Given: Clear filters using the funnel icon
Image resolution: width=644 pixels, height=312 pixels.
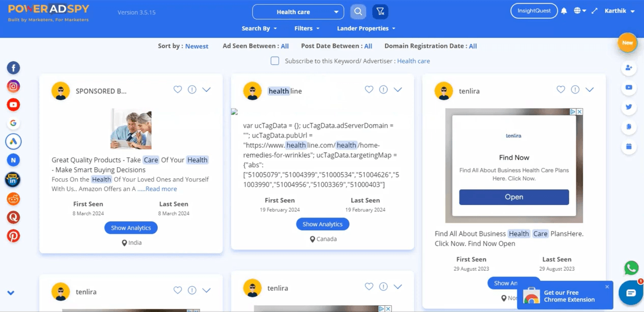Looking at the screenshot, I should click(380, 11).
